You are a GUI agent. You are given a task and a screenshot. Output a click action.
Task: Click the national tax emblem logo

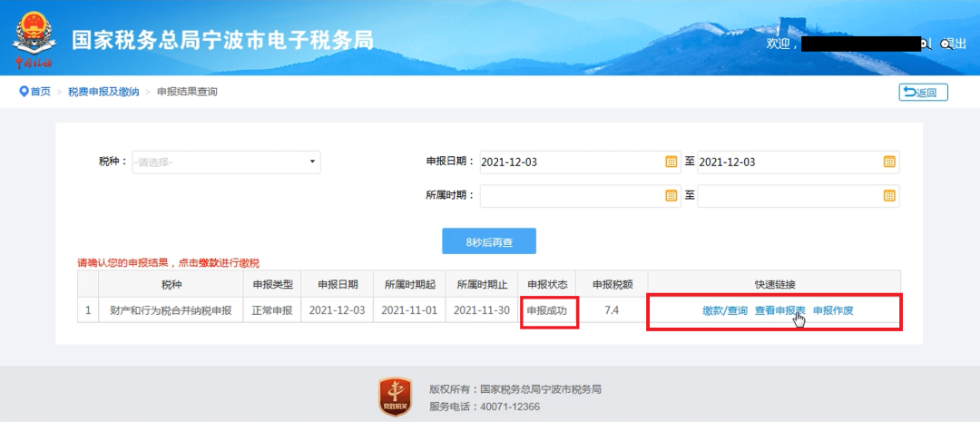click(34, 41)
